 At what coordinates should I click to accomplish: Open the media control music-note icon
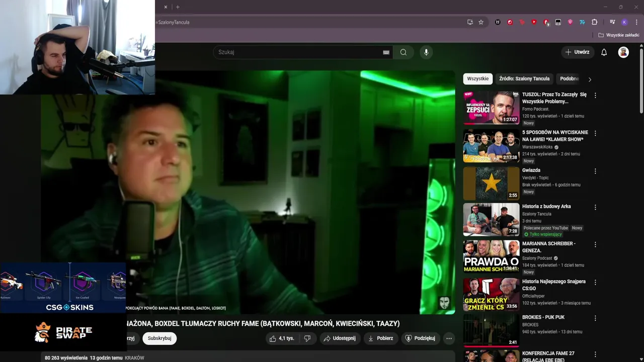click(612, 22)
